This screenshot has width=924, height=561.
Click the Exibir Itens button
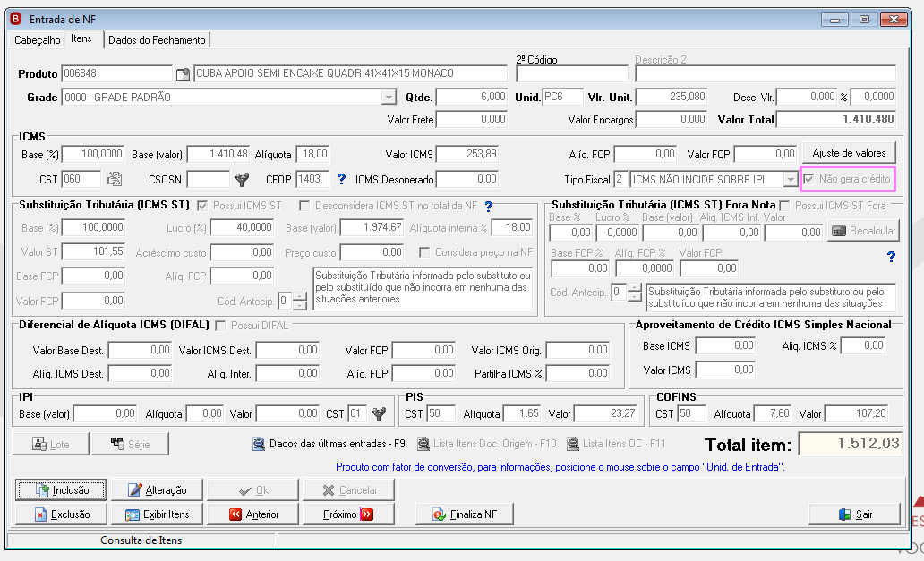[157, 514]
